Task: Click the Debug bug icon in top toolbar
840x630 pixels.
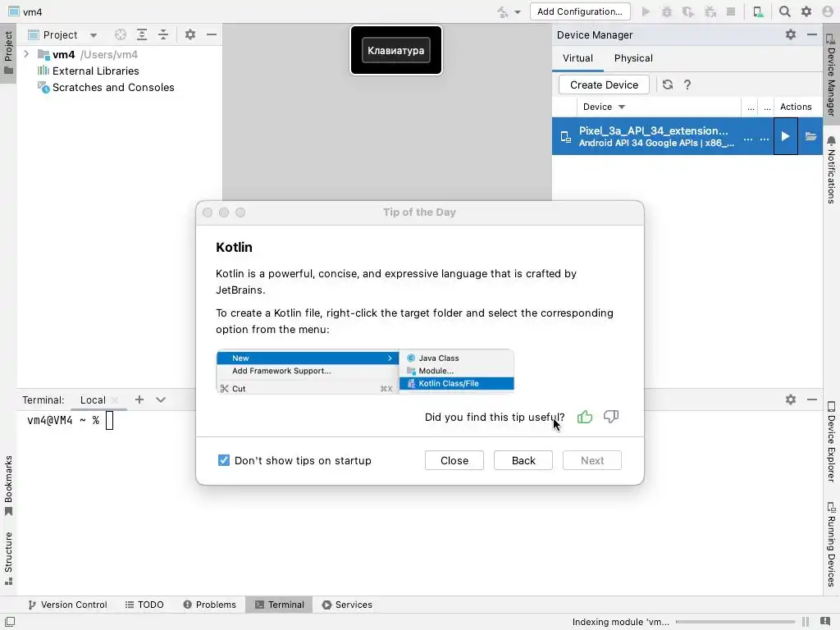Action: 666,11
